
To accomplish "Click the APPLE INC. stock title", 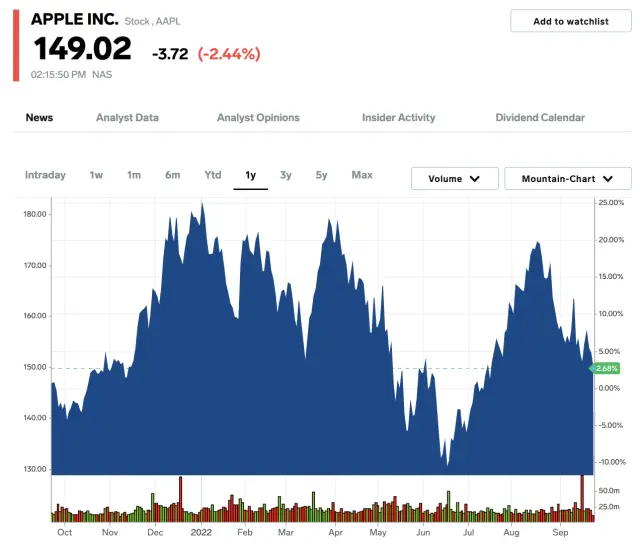I will click(74, 19).
